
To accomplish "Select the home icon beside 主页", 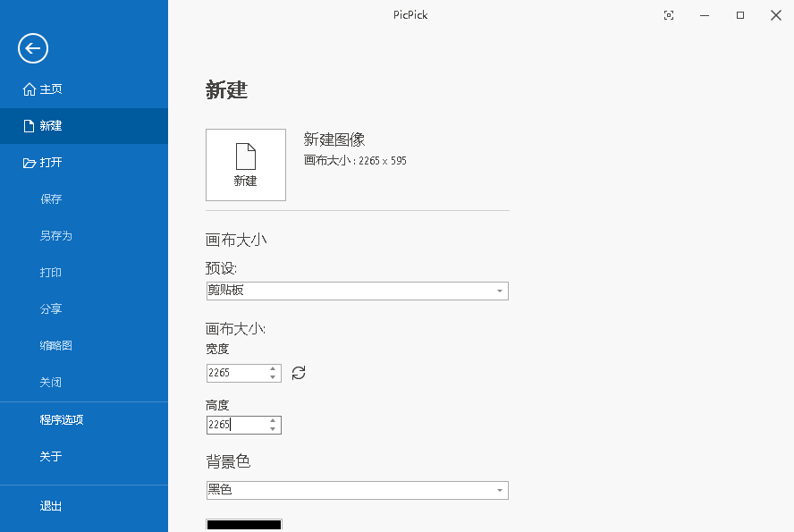I will (x=28, y=89).
